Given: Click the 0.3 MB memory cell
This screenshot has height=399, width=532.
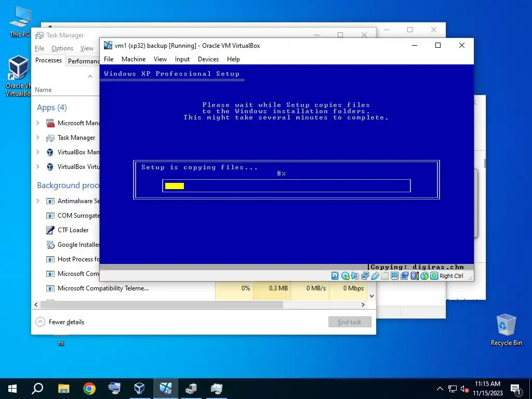Looking at the screenshot, I should 272,288.
